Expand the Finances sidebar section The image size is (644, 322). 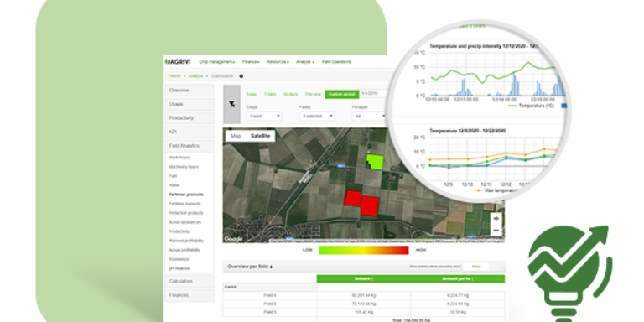190,295
